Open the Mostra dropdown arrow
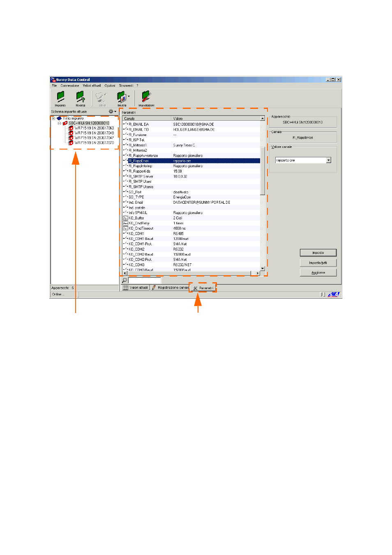 tap(129, 97)
